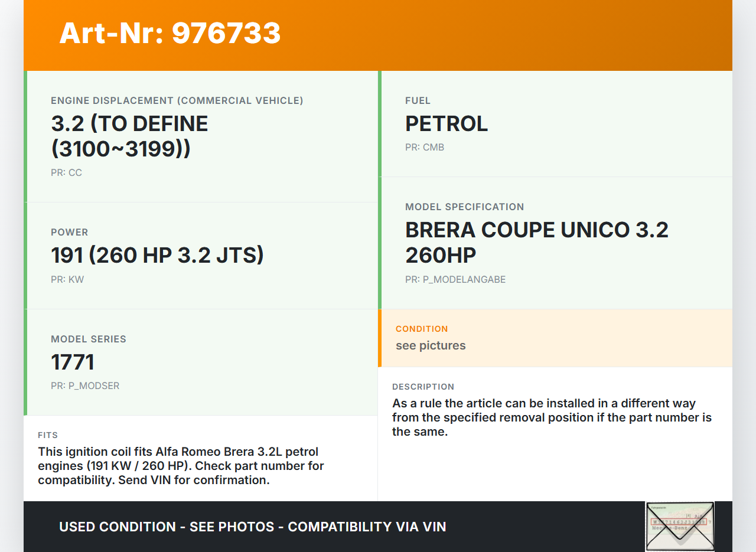Click the Art-Nr: 976733 heading
The height and width of the screenshot is (552, 756).
[170, 33]
